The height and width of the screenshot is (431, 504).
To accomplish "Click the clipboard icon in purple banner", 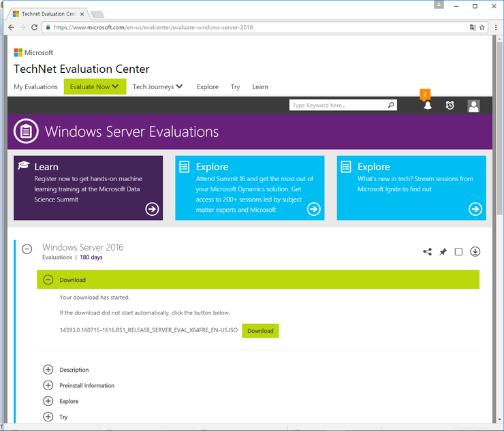I will click(x=26, y=131).
